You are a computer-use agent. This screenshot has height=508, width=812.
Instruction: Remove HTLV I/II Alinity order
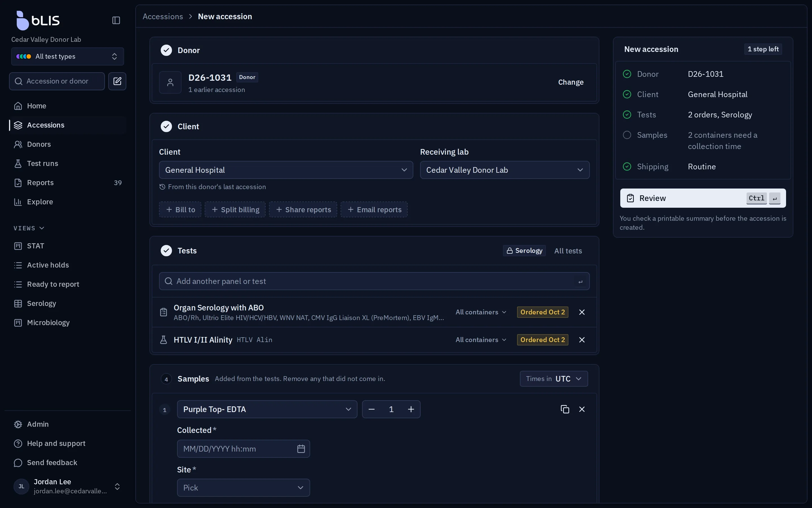coord(582,340)
